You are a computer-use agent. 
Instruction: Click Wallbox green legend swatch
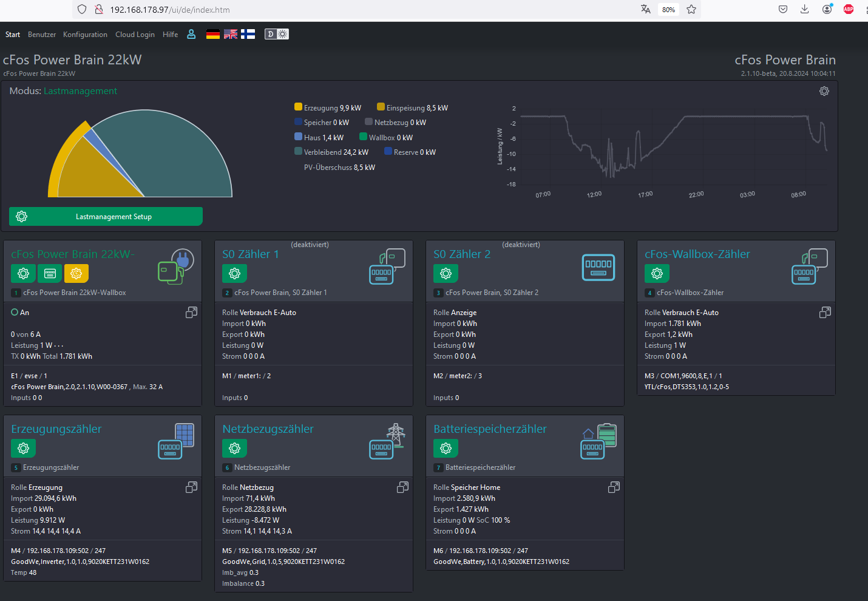(x=363, y=137)
